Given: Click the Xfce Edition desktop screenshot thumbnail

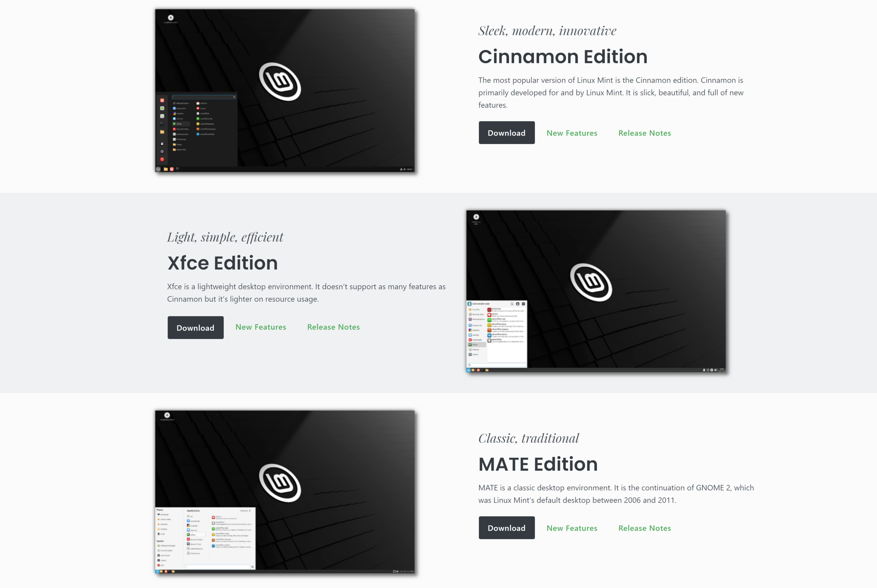Looking at the screenshot, I should pos(596,292).
